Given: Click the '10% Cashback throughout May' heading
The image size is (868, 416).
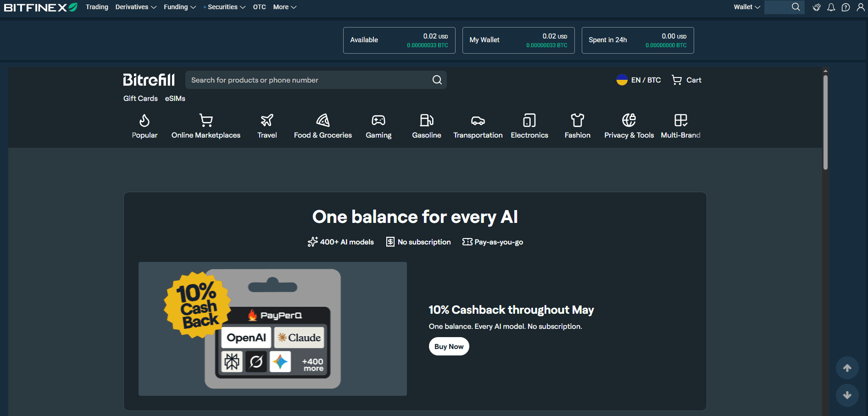Looking at the screenshot, I should pyautogui.click(x=511, y=310).
